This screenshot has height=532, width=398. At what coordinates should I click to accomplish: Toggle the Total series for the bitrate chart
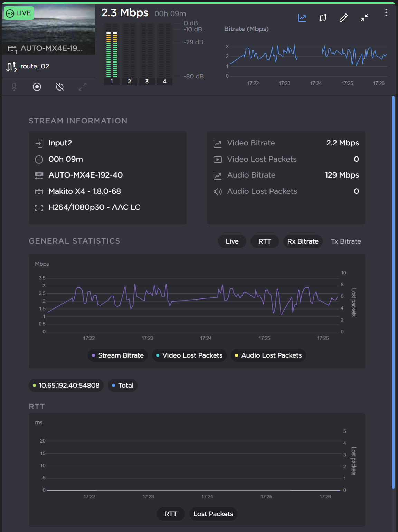click(123, 385)
